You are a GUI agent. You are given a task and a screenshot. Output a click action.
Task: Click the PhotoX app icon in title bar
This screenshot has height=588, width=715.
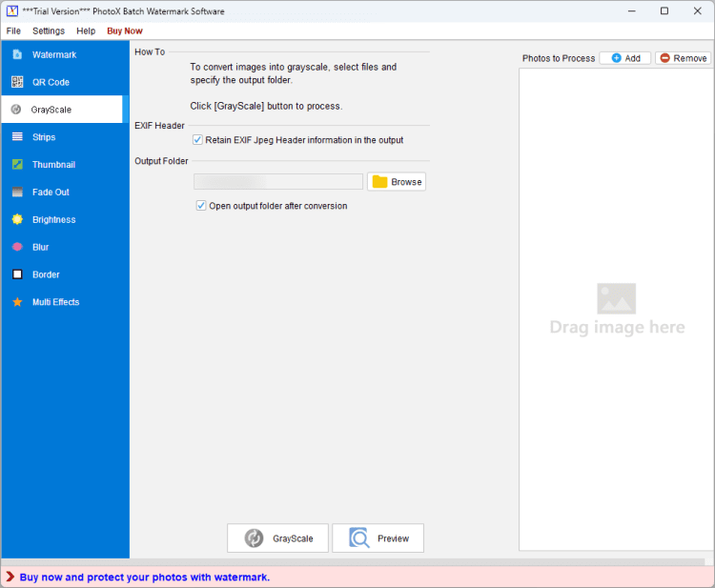pos(12,10)
